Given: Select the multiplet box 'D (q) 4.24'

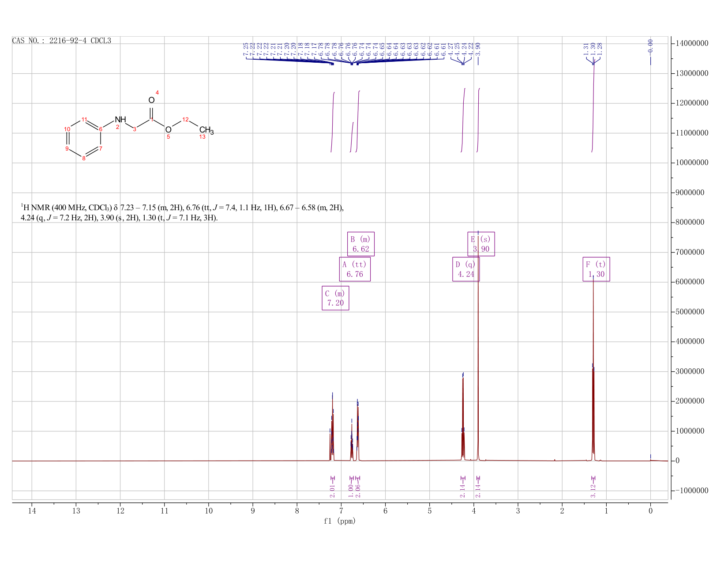Looking at the screenshot, I should 466,269.
